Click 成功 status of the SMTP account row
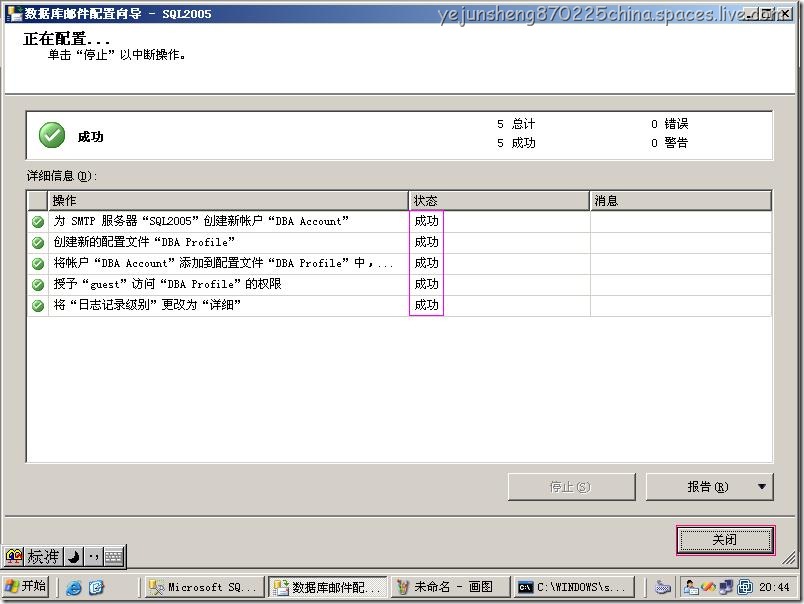The height and width of the screenshot is (604, 804). pos(426,222)
